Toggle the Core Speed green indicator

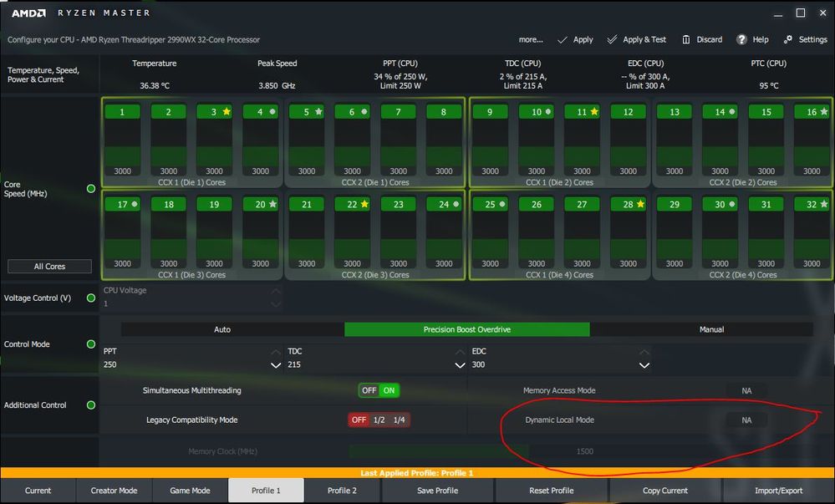pos(91,189)
